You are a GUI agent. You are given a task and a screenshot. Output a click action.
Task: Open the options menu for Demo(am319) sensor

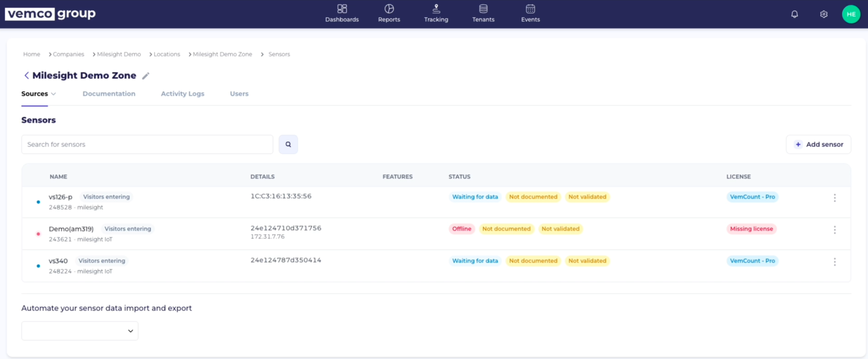click(x=835, y=230)
